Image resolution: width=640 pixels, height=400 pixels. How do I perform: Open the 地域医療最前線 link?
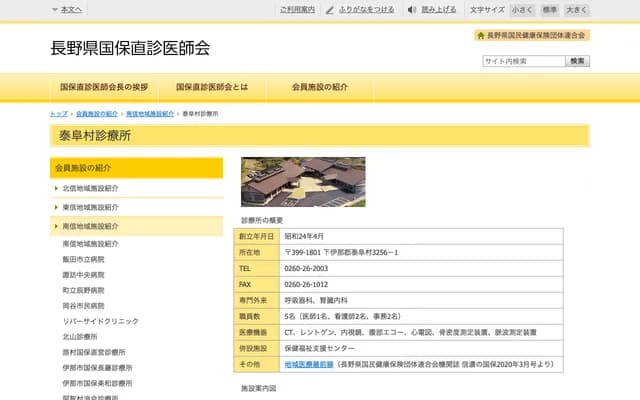click(306, 366)
